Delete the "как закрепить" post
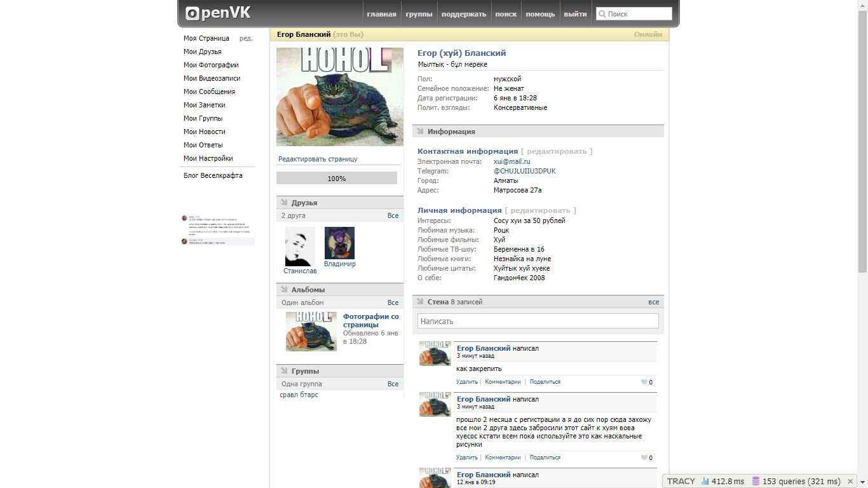The width and height of the screenshot is (868, 488). pyautogui.click(x=466, y=382)
